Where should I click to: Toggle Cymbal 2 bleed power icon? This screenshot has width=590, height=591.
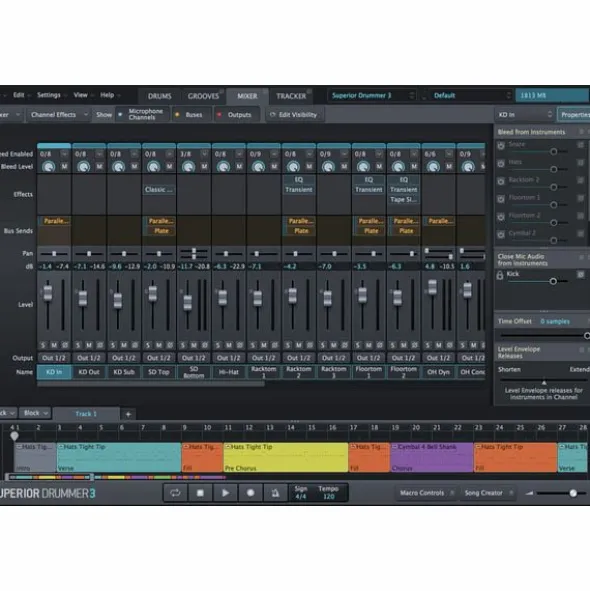(501, 234)
